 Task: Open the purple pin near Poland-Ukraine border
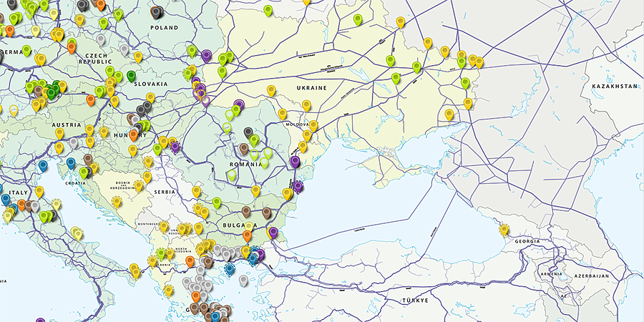(x=206, y=56)
